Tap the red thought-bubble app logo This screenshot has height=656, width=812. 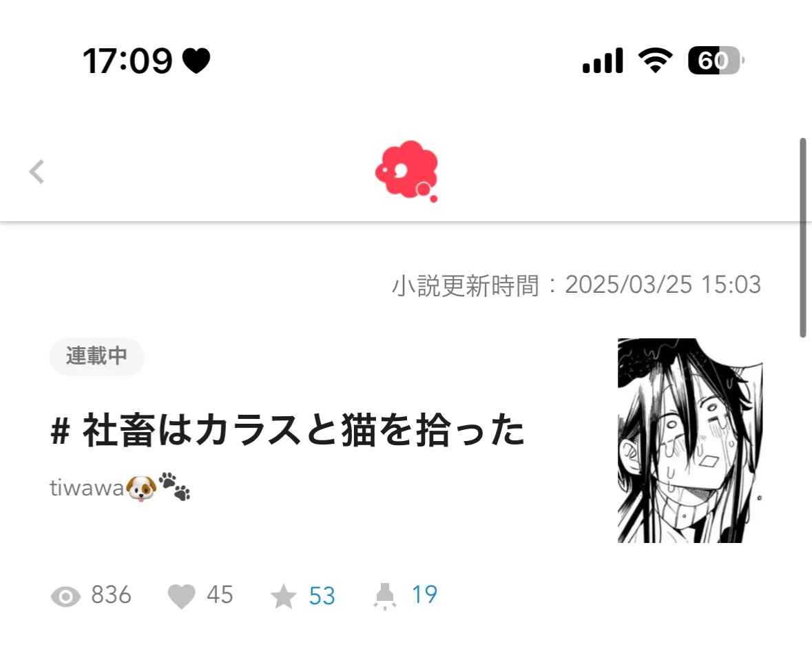(x=407, y=171)
